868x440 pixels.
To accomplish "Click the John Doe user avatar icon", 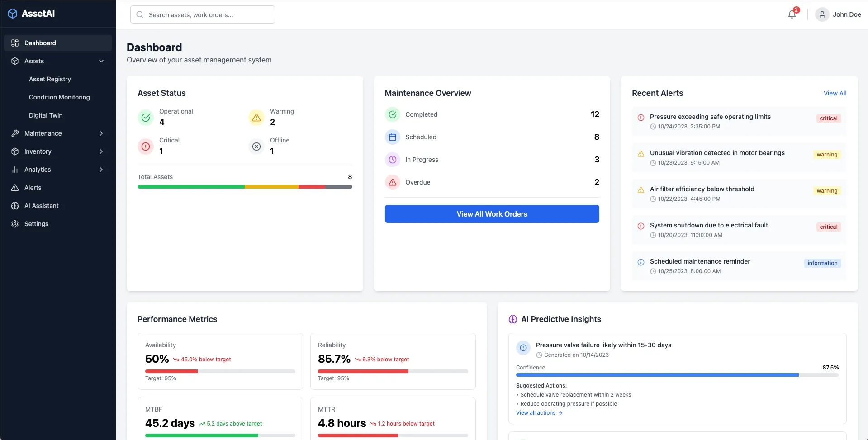I will tap(822, 14).
